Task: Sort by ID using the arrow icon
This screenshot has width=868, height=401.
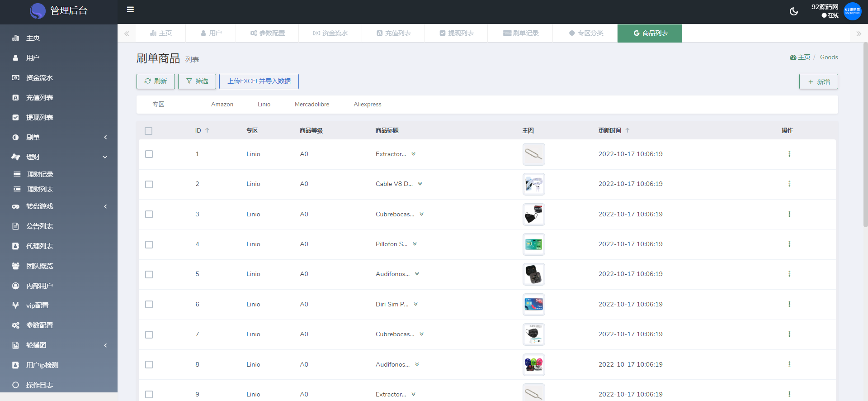Action: pyautogui.click(x=207, y=130)
